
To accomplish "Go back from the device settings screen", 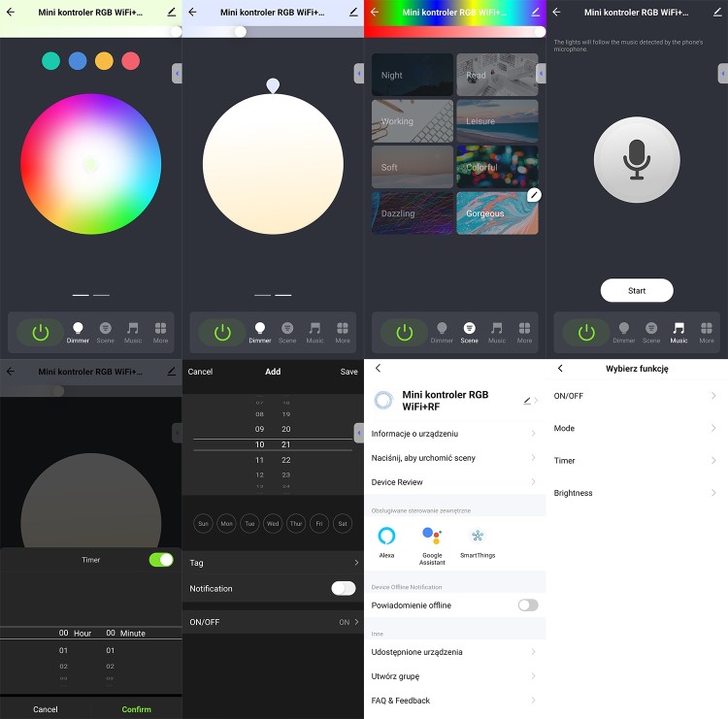I will click(x=378, y=368).
